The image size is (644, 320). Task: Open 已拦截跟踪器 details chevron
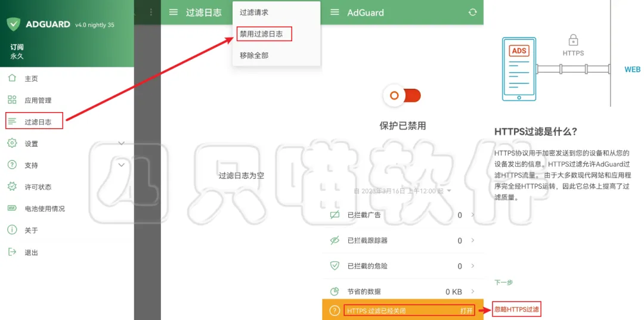[x=473, y=240]
